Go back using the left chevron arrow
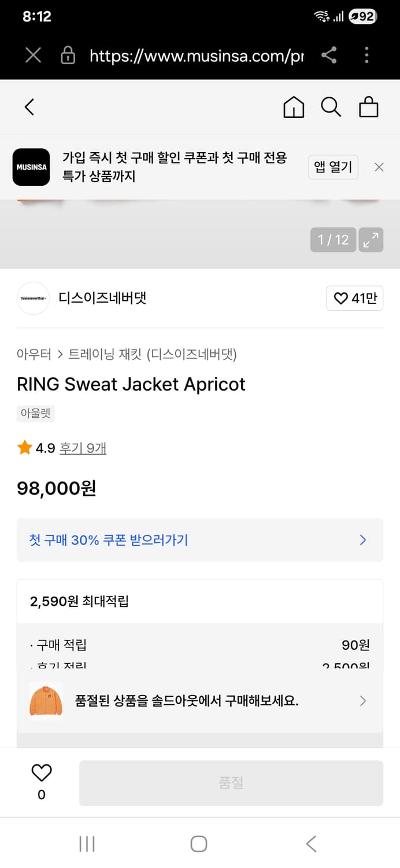Screen dimensions: 400x868 click(29, 107)
